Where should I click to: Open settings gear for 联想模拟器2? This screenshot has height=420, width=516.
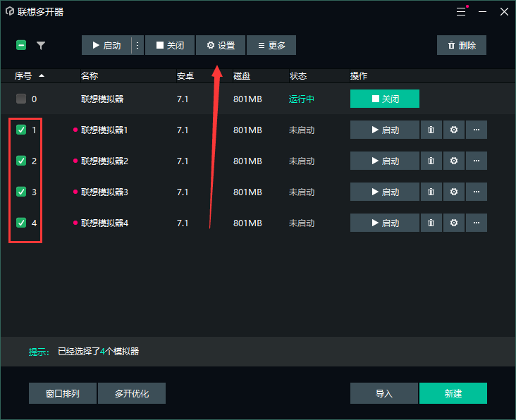[454, 161]
